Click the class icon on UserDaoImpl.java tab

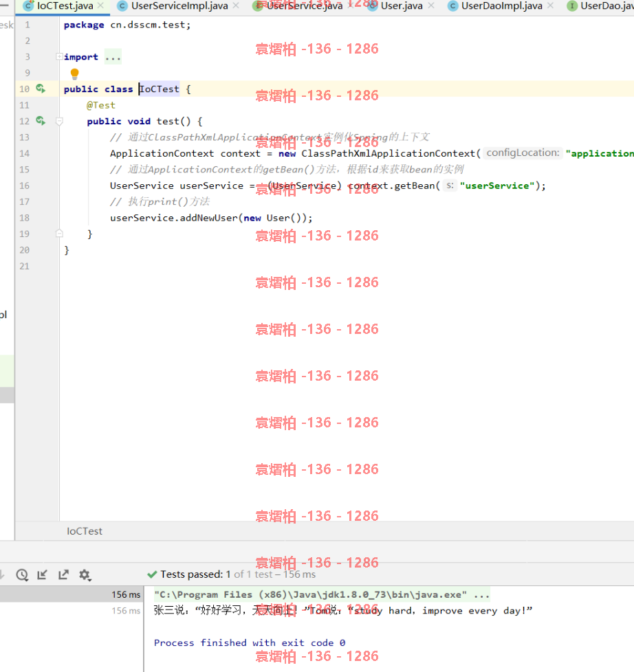point(452,6)
